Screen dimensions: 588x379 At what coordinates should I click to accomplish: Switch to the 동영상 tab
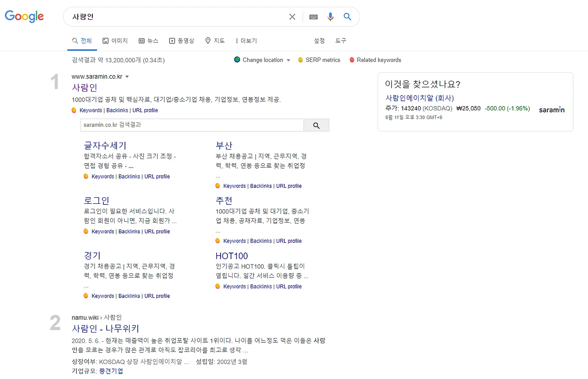tap(181, 41)
